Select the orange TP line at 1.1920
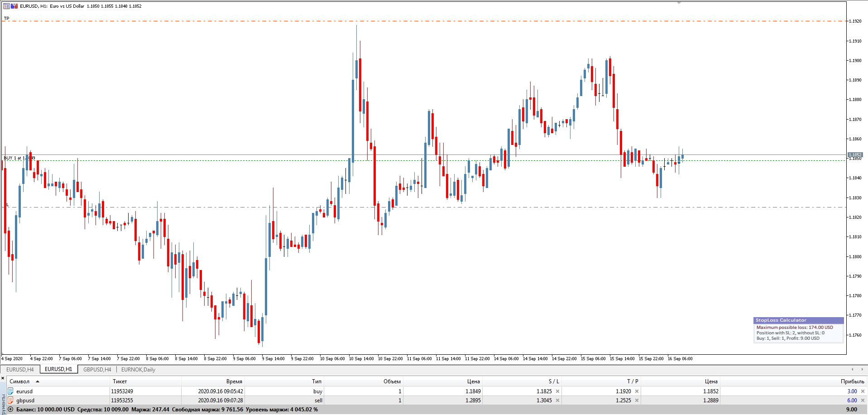The image size is (868, 415). coord(424,21)
